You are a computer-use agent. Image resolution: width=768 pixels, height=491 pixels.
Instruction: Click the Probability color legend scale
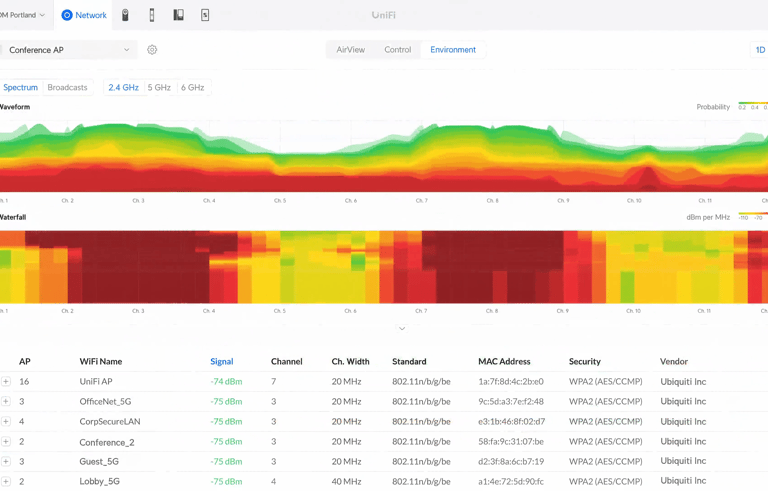[x=752, y=104]
